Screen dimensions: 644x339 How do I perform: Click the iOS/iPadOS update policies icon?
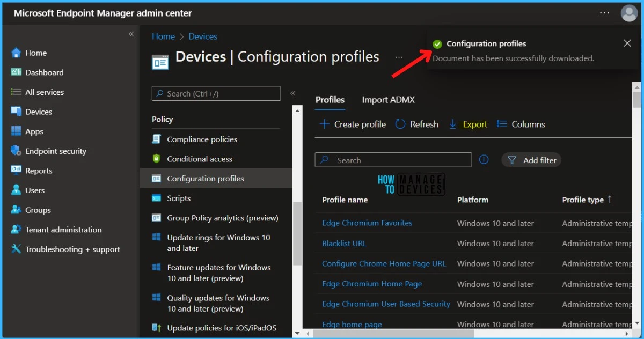point(157,328)
